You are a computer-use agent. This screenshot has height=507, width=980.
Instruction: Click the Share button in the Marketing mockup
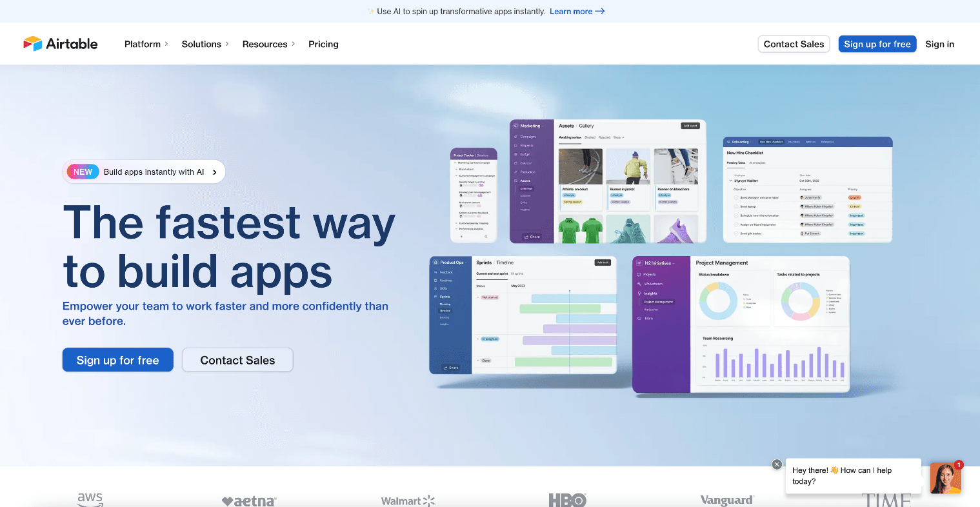532,237
